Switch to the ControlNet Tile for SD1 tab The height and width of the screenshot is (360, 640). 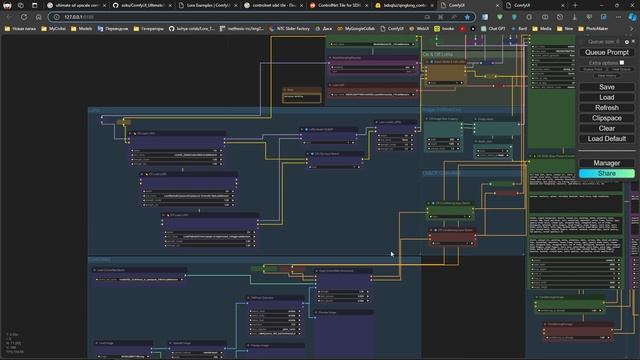click(x=340, y=5)
